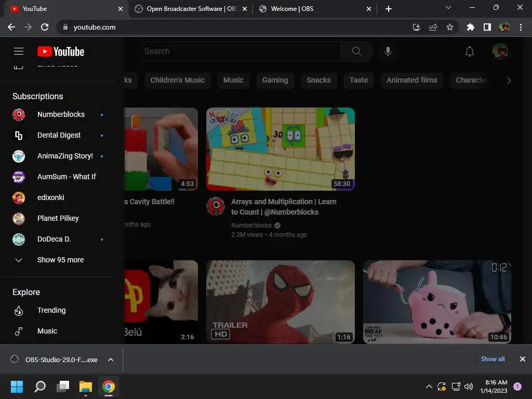The height and width of the screenshot is (399, 532).
Task: Open YouTube account avatar menu
Action: [500, 51]
